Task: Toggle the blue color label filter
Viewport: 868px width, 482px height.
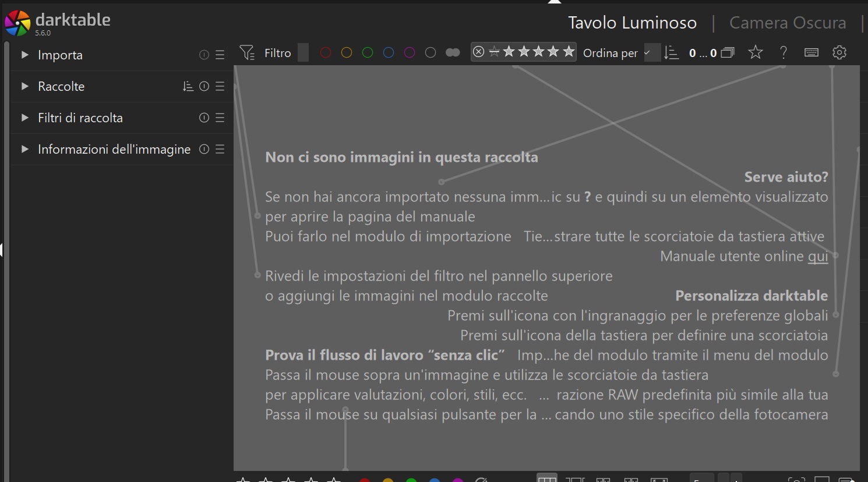Action: (389, 53)
